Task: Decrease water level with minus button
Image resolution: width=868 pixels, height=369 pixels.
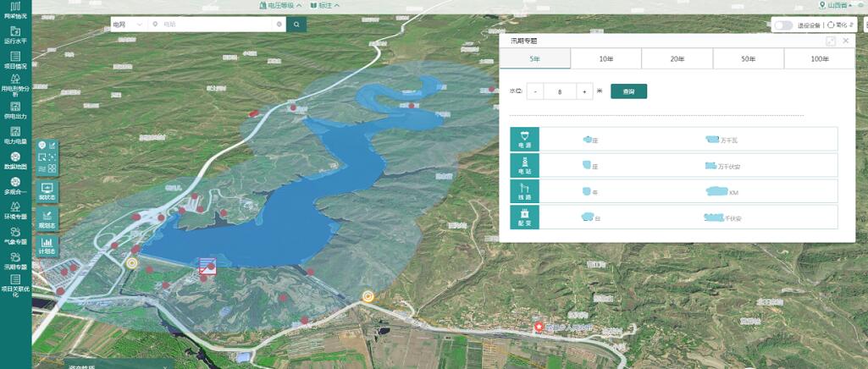Action: click(535, 91)
